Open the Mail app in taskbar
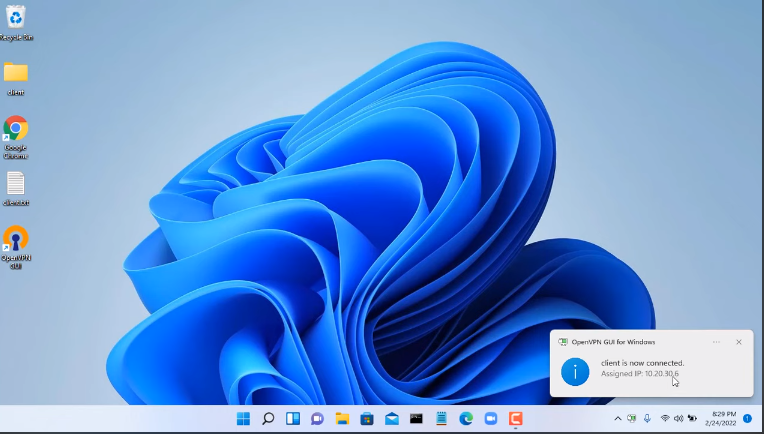Viewport: 764px width, 434px height. (x=392, y=418)
